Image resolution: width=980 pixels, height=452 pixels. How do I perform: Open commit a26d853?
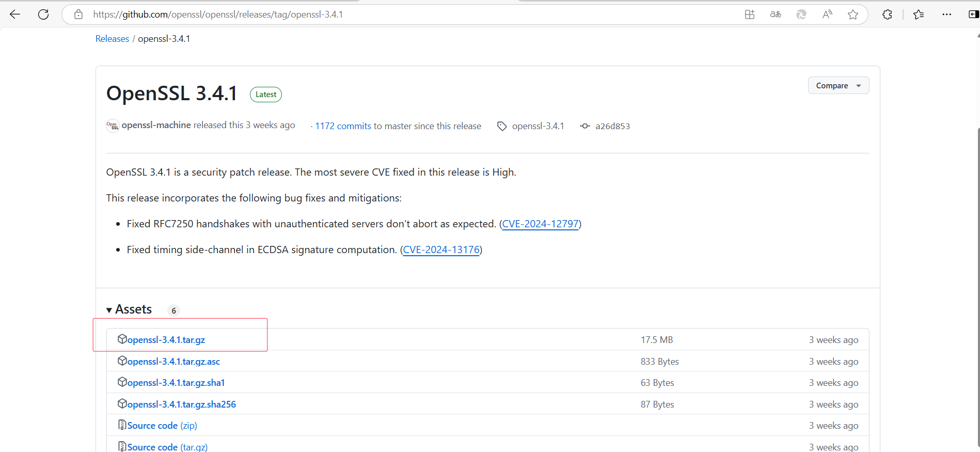pos(612,126)
